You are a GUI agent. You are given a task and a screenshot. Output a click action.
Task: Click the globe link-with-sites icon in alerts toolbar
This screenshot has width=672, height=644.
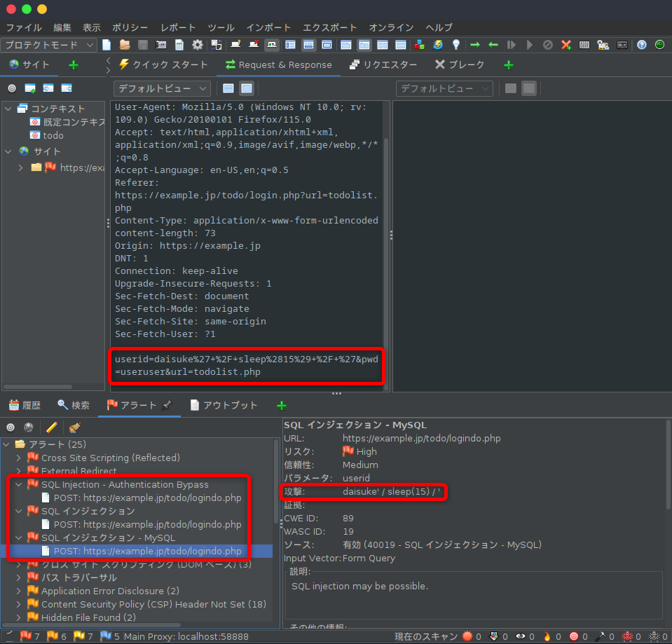28,427
